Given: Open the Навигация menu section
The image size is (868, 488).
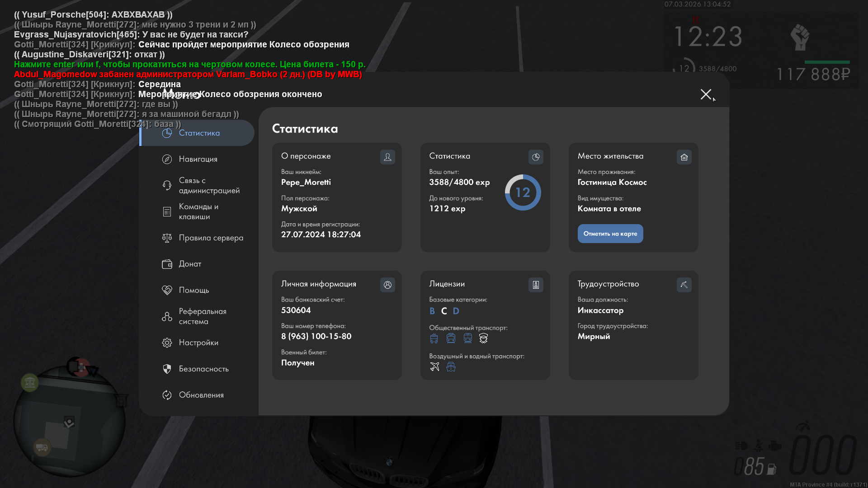Looking at the screenshot, I should (198, 159).
